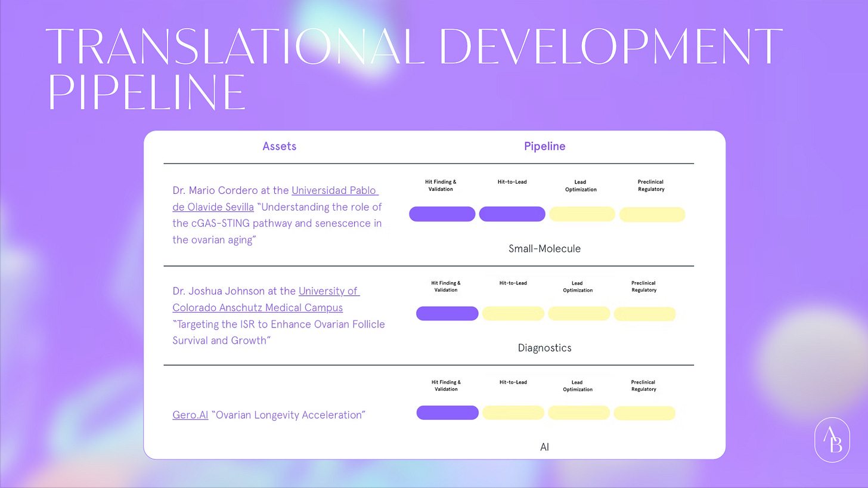Click the Targeting the ISR project title text
Image resolution: width=868 pixels, height=488 pixels.
[x=278, y=332]
